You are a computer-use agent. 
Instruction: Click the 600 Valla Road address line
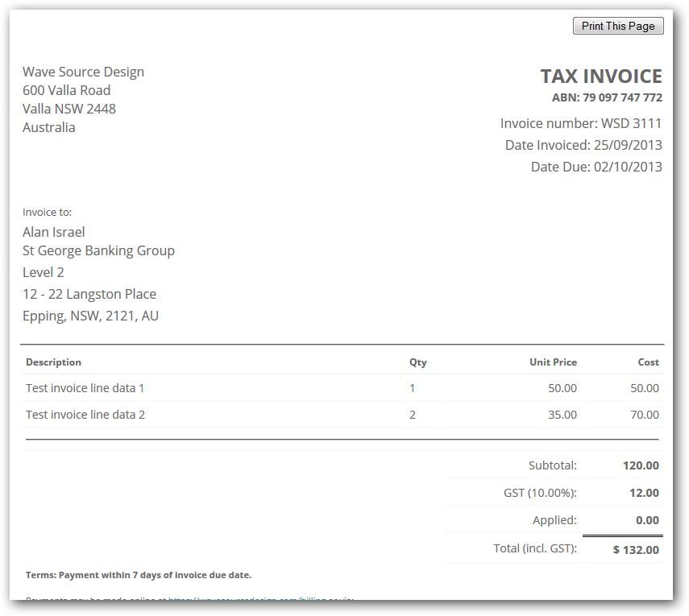click(66, 90)
